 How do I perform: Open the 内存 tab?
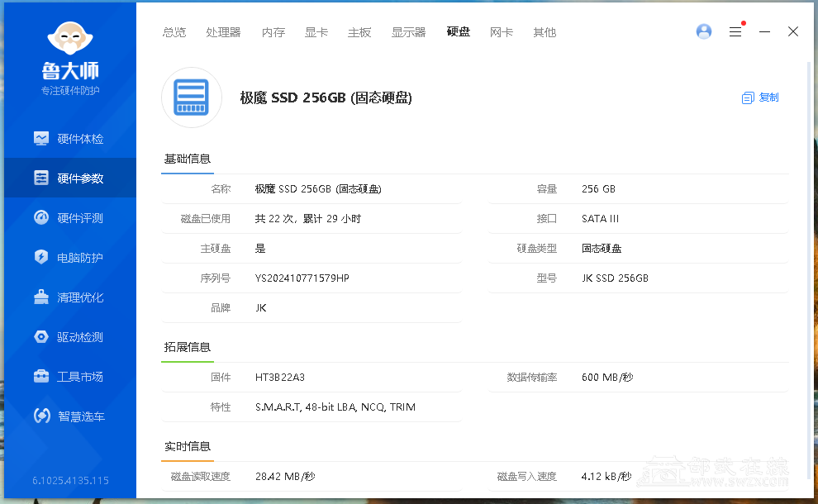pyautogui.click(x=273, y=32)
